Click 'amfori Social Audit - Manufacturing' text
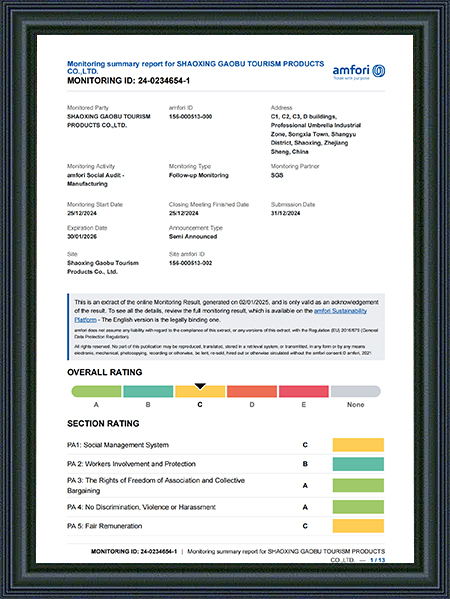 coord(96,179)
